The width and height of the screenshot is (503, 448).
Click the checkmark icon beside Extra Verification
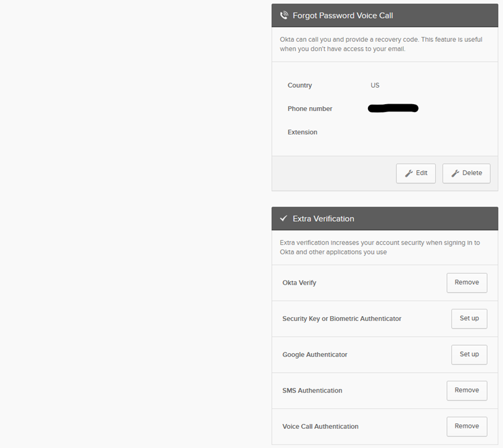pos(284,218)
